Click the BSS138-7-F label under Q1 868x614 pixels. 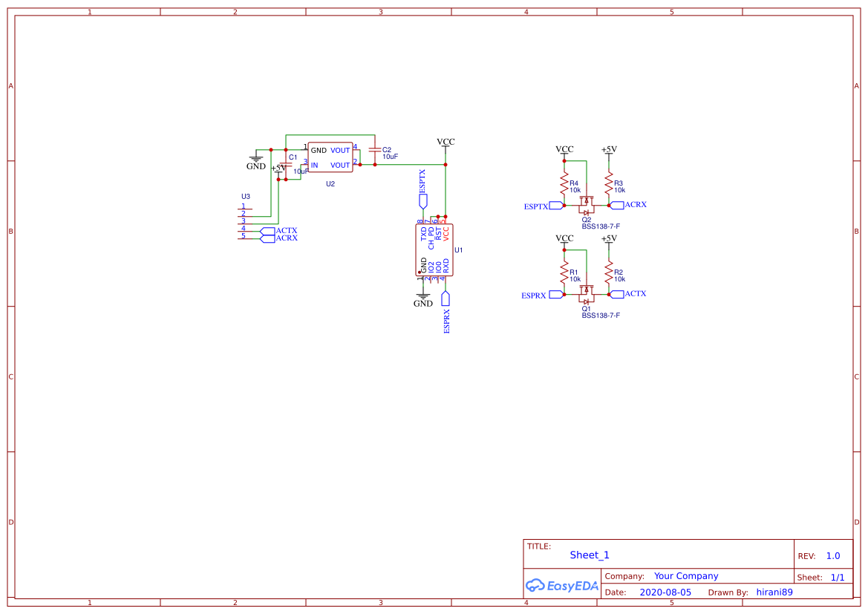pyautogui.click(x=601, y=316)
